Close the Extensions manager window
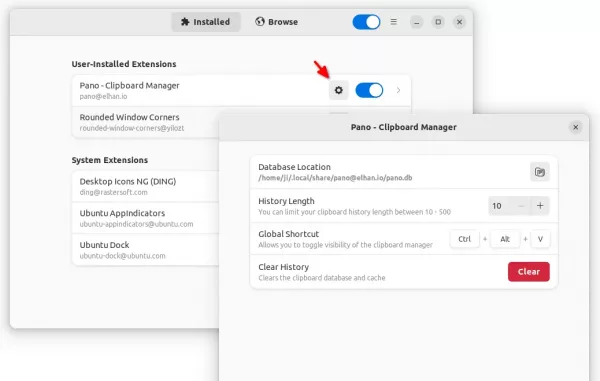The image size is (600, 381). 460,22
